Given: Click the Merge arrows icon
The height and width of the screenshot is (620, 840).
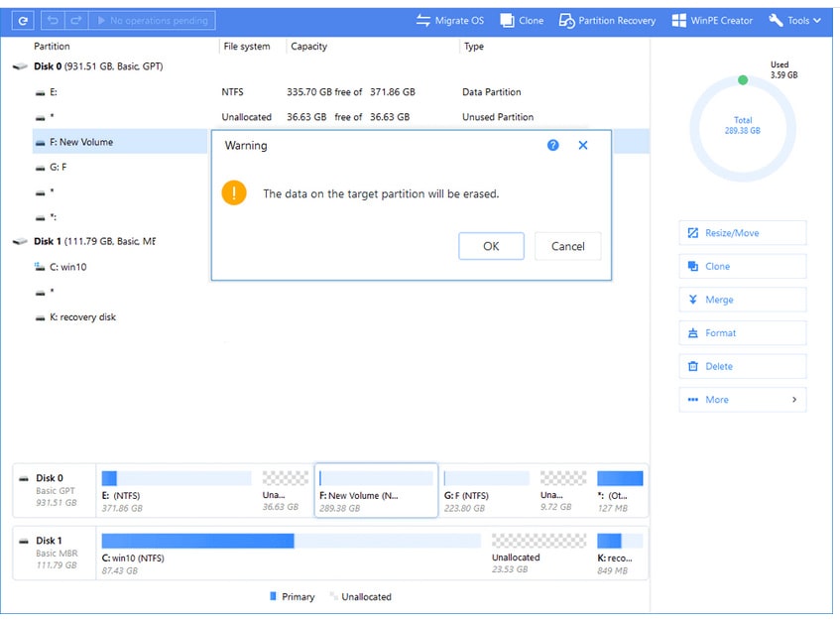Looking at the screenshot, I should click(x=692, y=300).
